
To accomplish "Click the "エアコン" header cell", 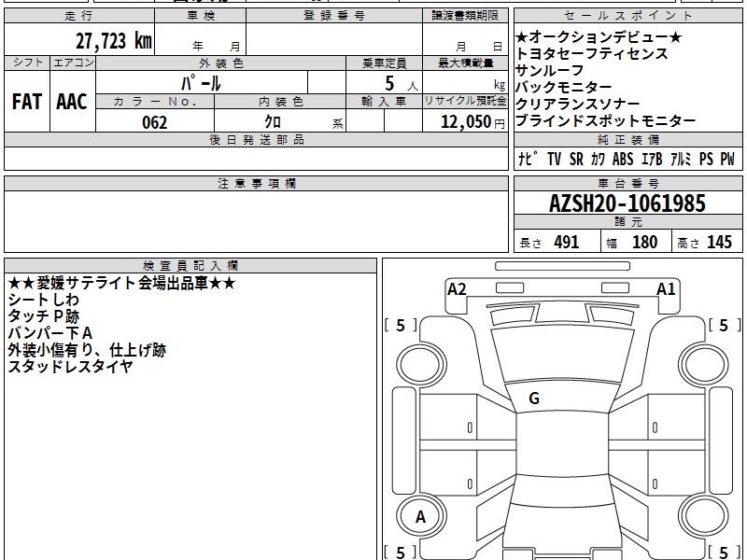I will tap(73, 63).
